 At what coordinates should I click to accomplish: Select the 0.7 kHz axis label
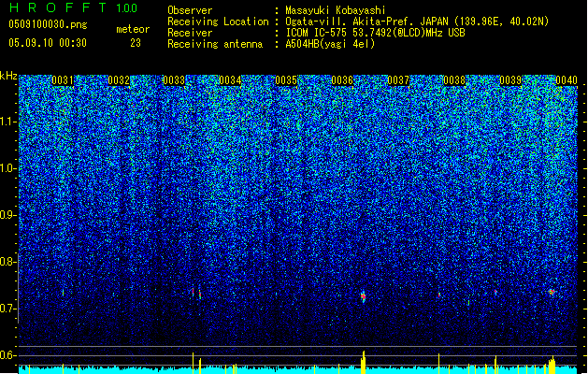(x=7, y=309)
